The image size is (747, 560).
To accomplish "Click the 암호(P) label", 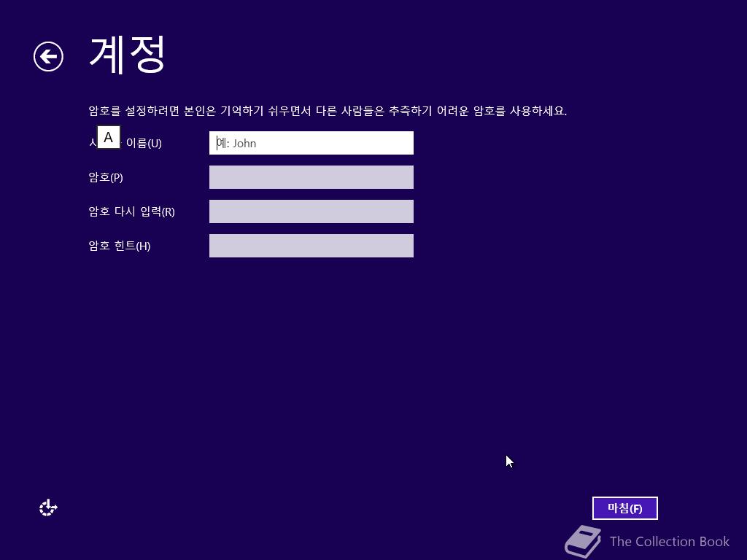I will (x=106, y=177).
